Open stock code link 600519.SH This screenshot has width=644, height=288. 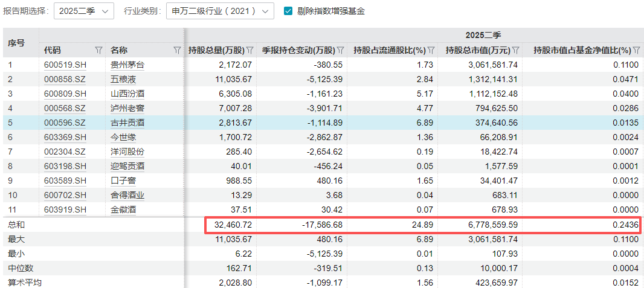point(65,65)
